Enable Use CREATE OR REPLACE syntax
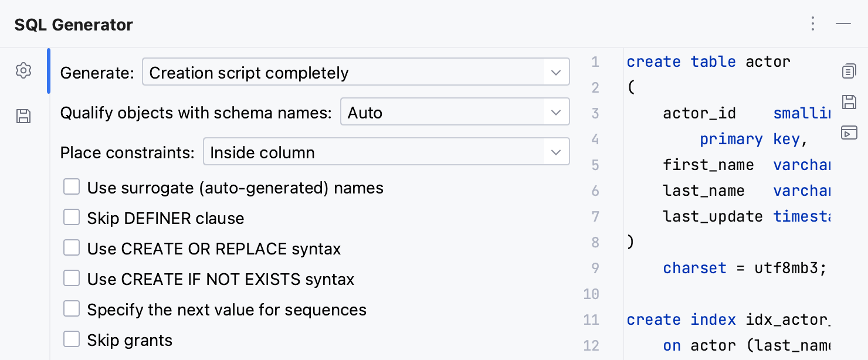The height and width of the screenshot is (360, 868). [x=71, y=247]
